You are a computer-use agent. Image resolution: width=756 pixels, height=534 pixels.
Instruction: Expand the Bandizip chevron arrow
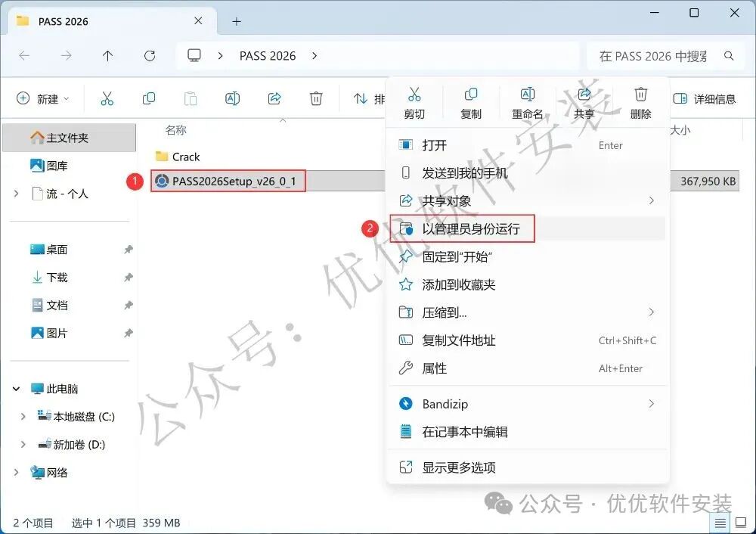(x=652, y=403)
